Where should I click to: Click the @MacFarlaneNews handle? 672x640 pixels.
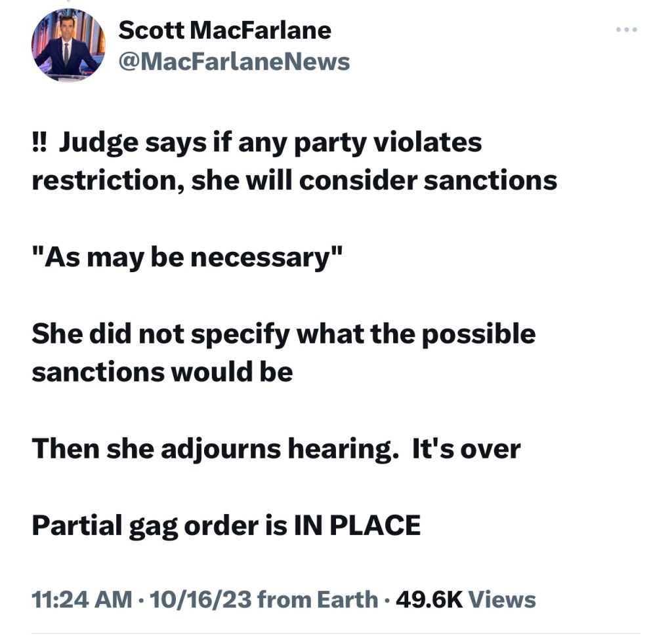[x=234, y=62]
